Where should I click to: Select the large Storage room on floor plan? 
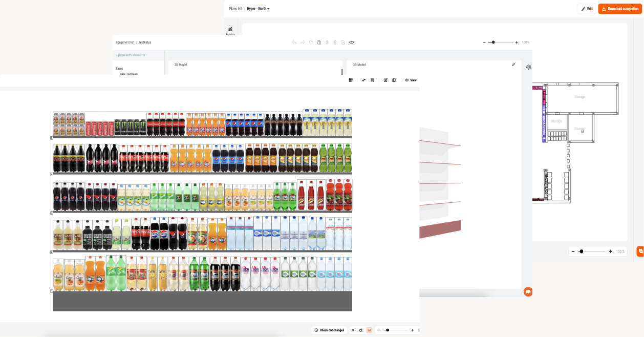coord(582,99)
